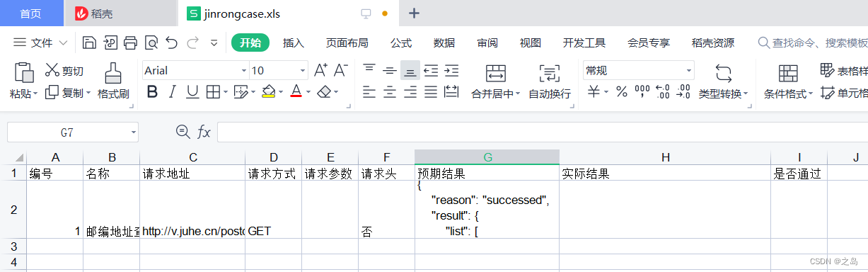Save the workbook with the save icon
This screenshot has height=272, width=868.
coord(89,42)
